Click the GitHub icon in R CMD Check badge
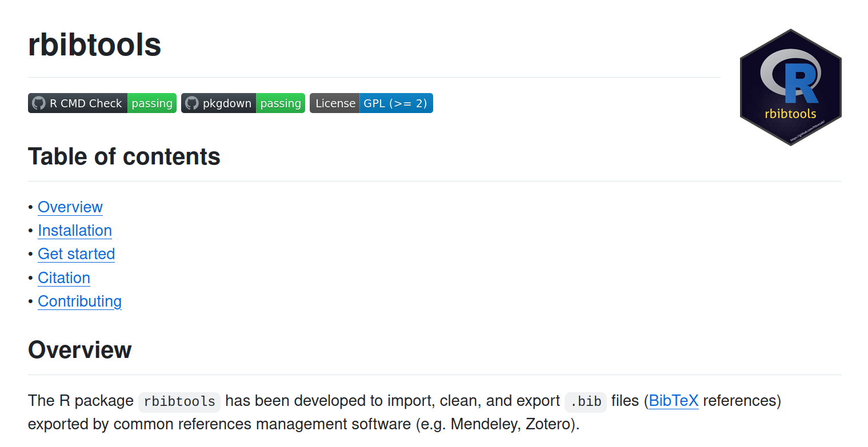 click(x=38, y=103)
